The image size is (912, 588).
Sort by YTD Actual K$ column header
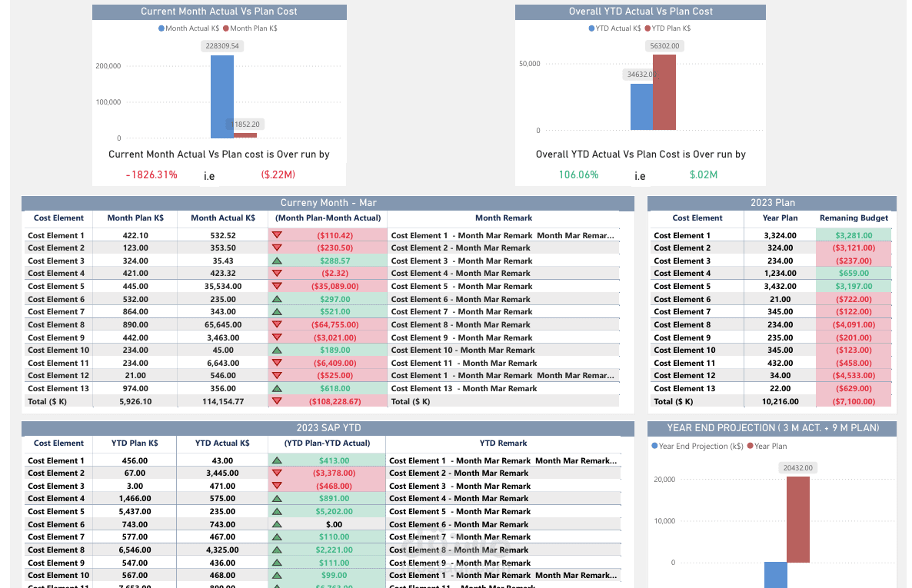click(x=222, y=443)
